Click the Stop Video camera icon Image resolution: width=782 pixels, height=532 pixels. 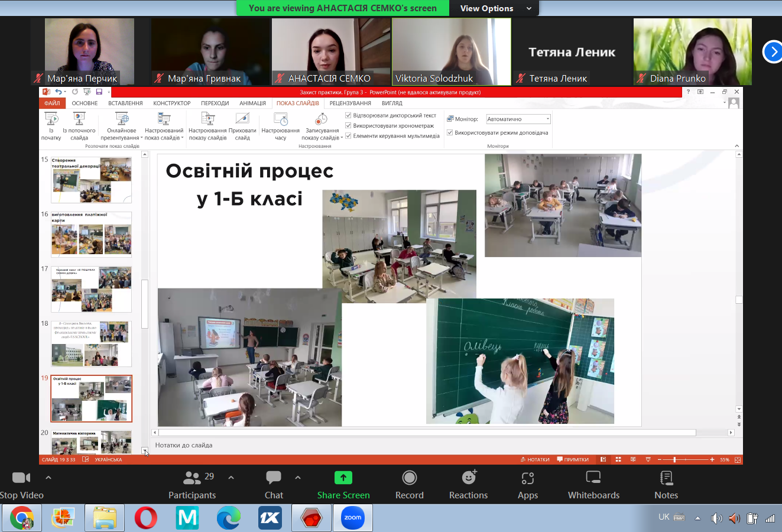point(21,478)
